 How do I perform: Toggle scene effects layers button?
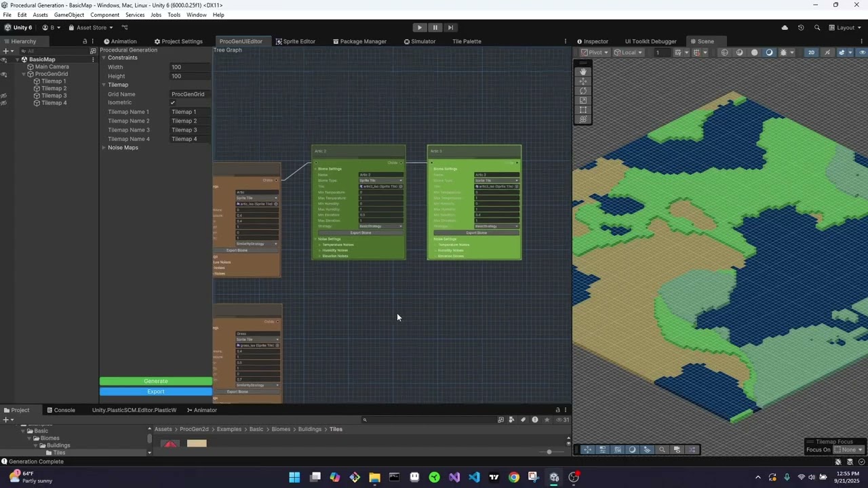[843, 53]
